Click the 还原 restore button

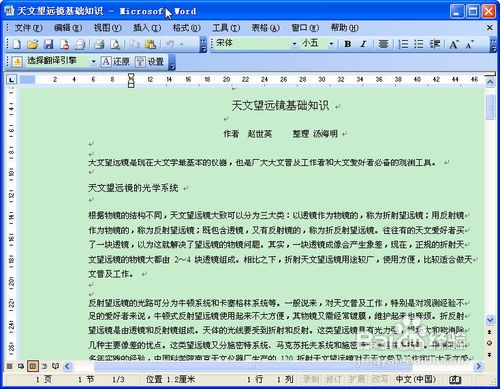[115, 62]
